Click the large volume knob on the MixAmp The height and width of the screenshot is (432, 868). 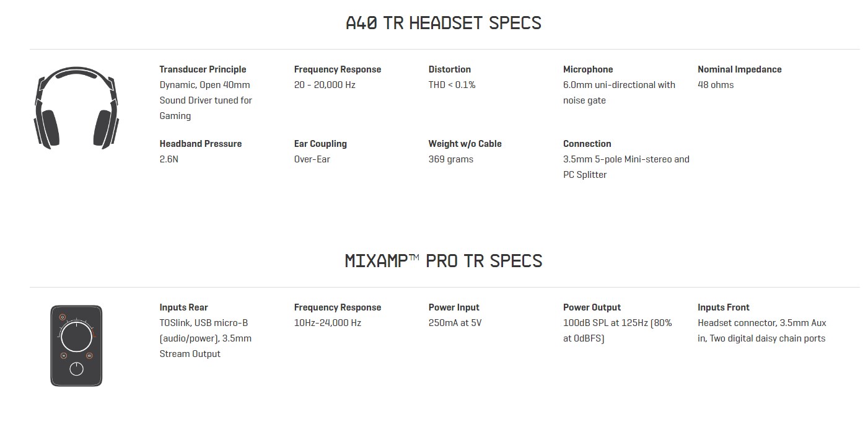(76, 337)
